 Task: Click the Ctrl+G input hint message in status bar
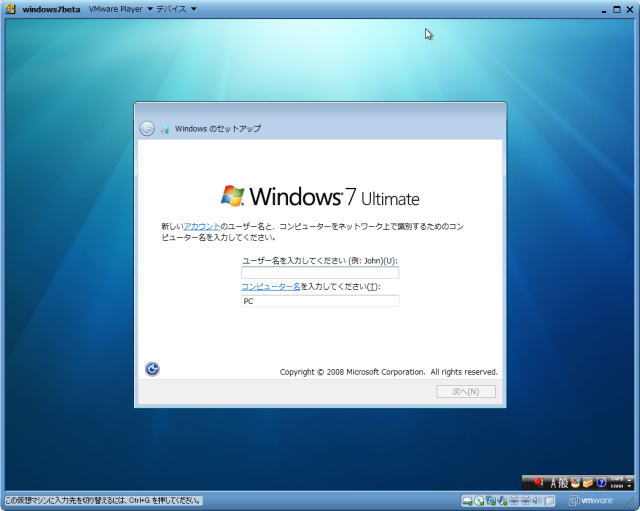(x=103, y=500)
